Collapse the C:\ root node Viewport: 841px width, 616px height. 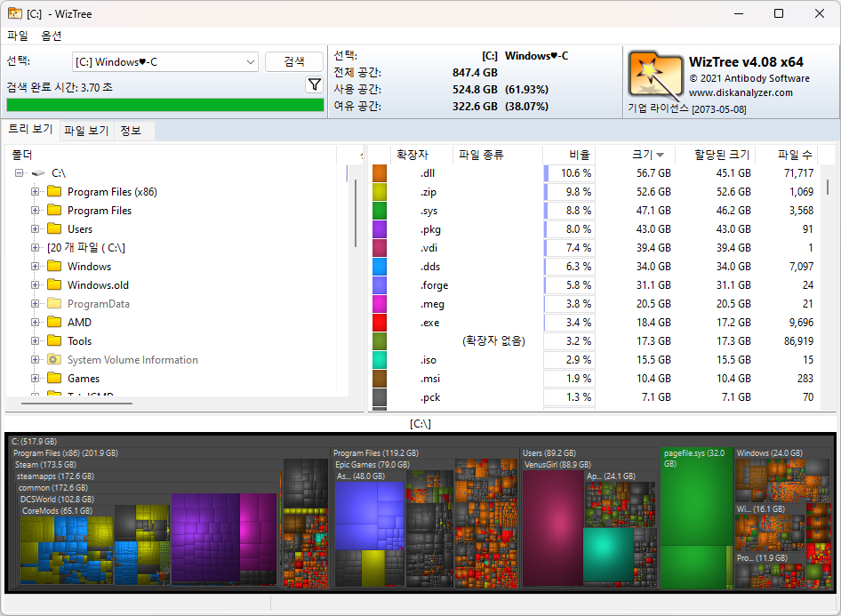[x=20, y=172]
